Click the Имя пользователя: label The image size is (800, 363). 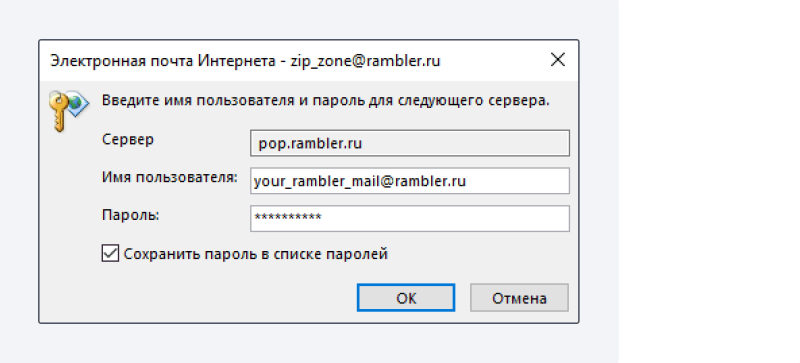[x=170, y=178]
